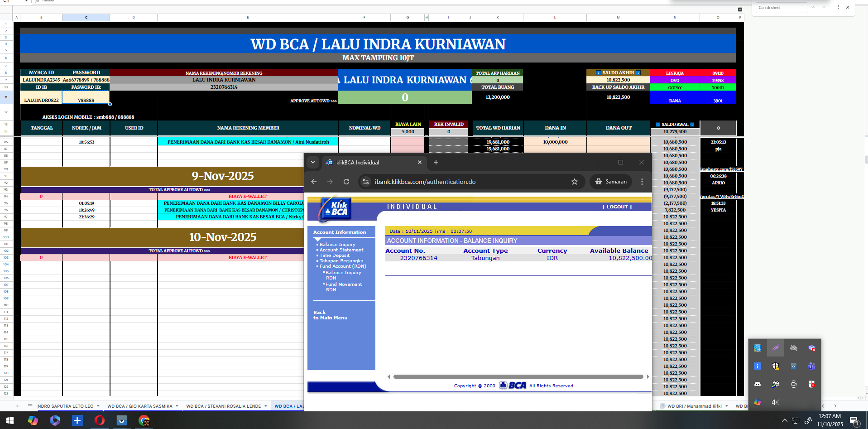The image size is (868, 429).
Task: Open Tahapan Berjangka in klikBCA sidebar
Action: tap(341, 261)
